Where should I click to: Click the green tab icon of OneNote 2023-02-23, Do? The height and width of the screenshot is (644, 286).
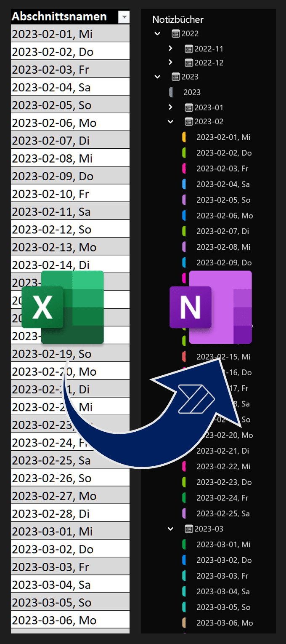184,482
